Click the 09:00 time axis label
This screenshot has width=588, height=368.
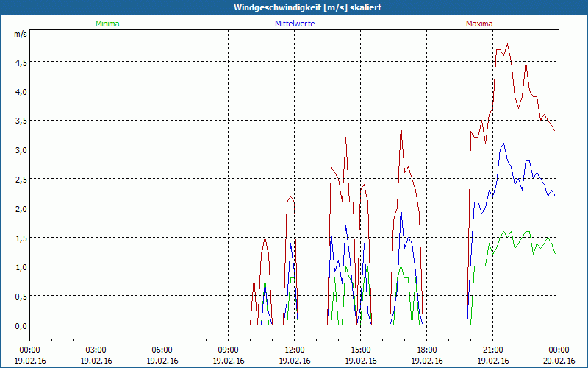point(229,350)
